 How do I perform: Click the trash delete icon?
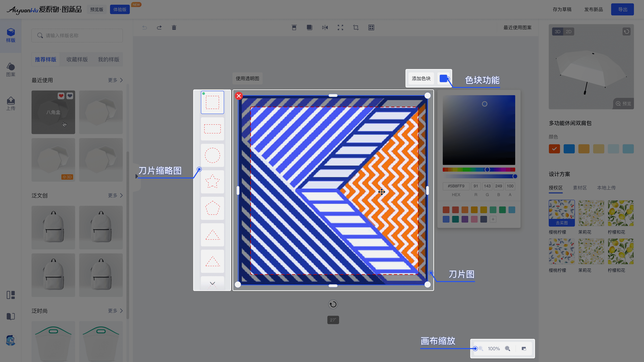click(174, 27)
